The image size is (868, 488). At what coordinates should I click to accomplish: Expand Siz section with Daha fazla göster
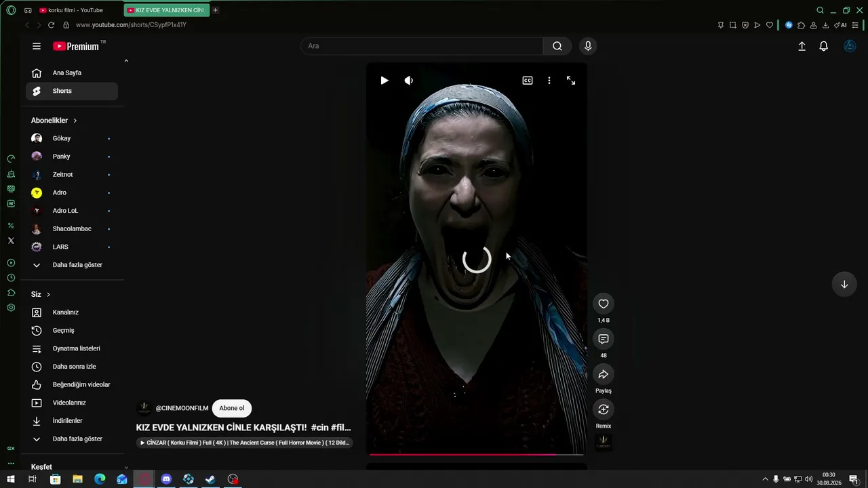click(x=72, y=439)
